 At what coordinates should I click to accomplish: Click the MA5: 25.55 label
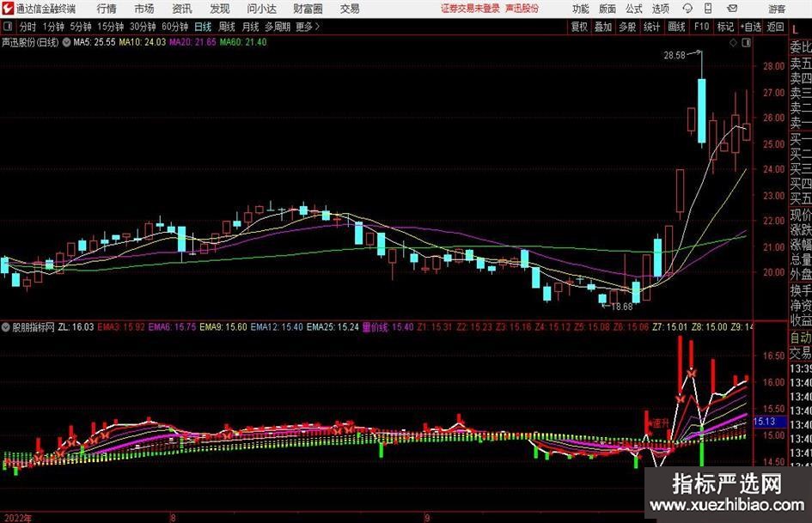95,42
